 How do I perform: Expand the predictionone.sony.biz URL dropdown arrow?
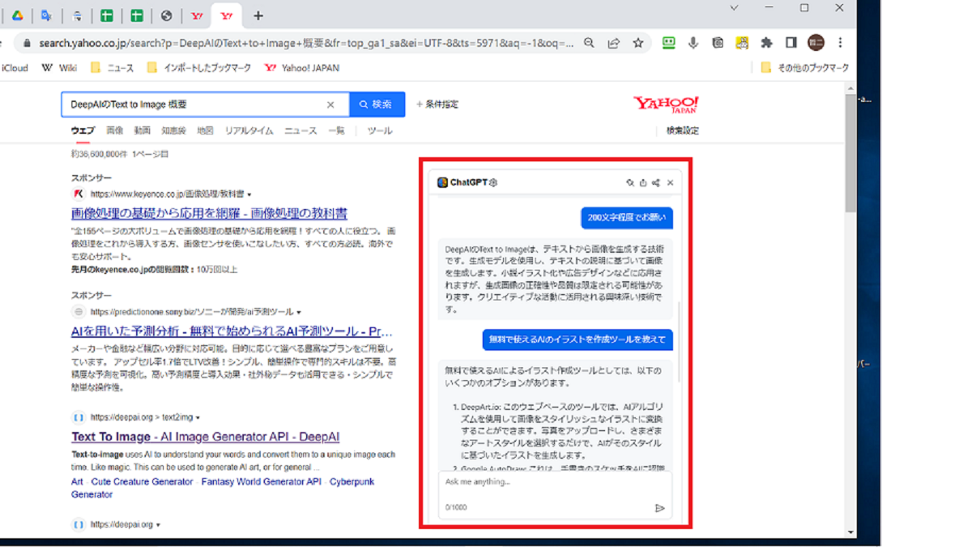pyautogui.click(x=298, y=312)
